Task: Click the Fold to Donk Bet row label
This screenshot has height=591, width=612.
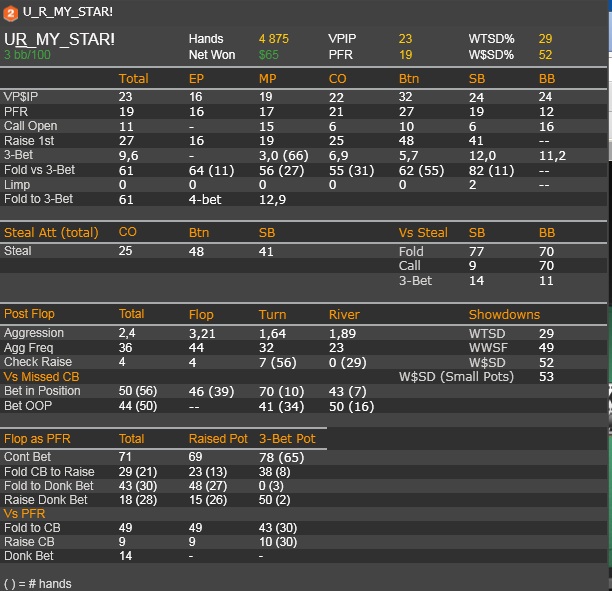Action: [49, 486]
